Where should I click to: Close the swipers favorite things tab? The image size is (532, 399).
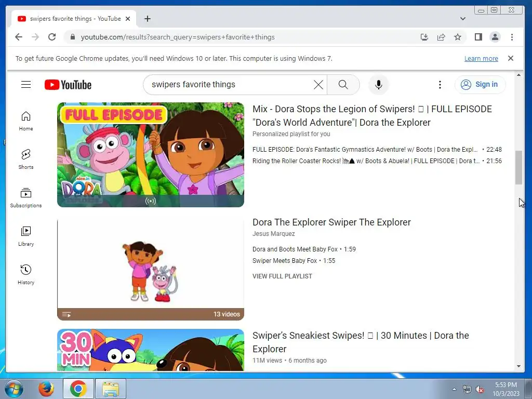pyautogui.click(x=128, y=19)
